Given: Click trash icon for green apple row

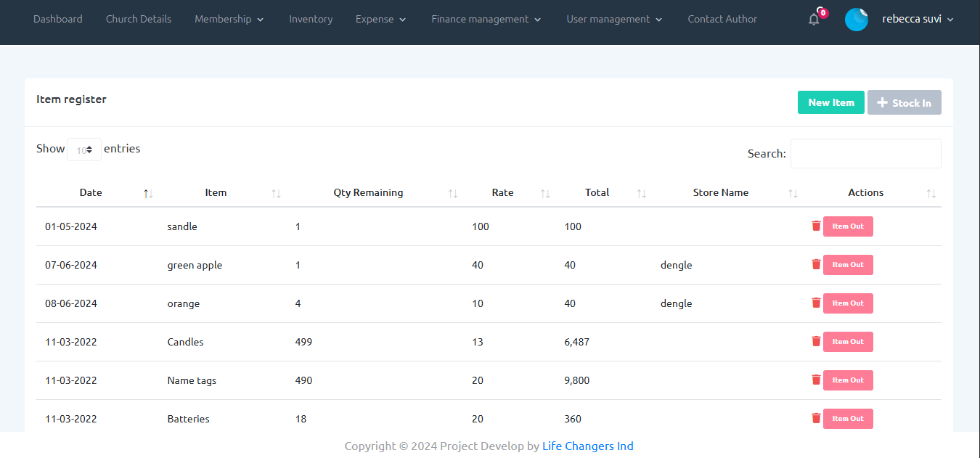Looking at the screenshot, I should point(816,264).
